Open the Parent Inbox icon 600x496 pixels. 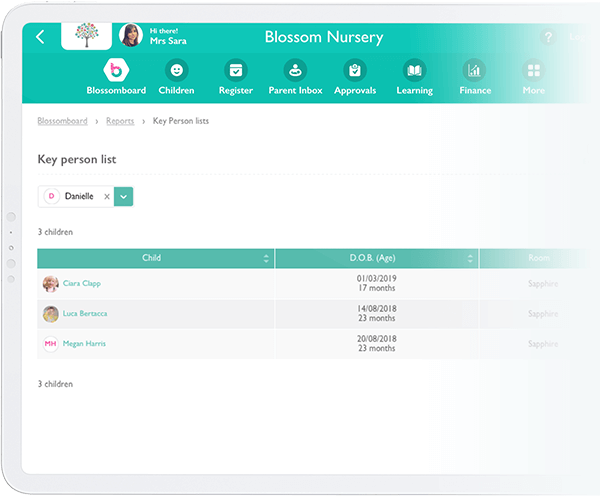click(295, 70)
